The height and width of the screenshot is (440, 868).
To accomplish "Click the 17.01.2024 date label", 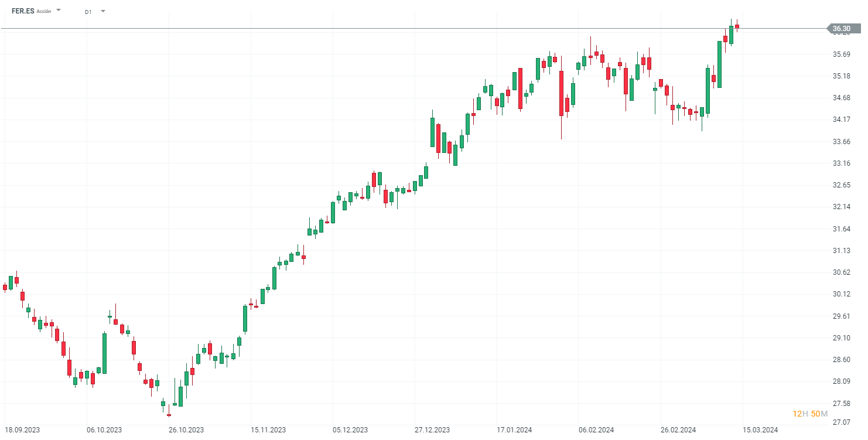I will tap(514, 430).
